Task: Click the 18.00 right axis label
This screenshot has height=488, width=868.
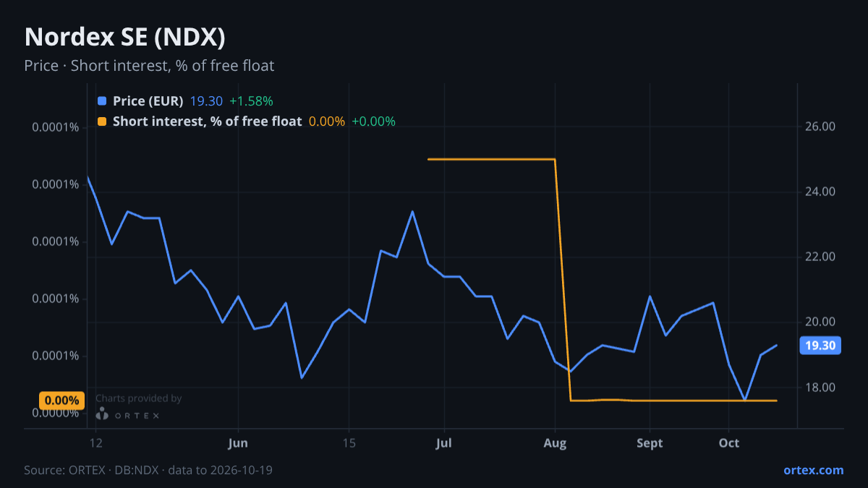Action: (x=820, y=388)
